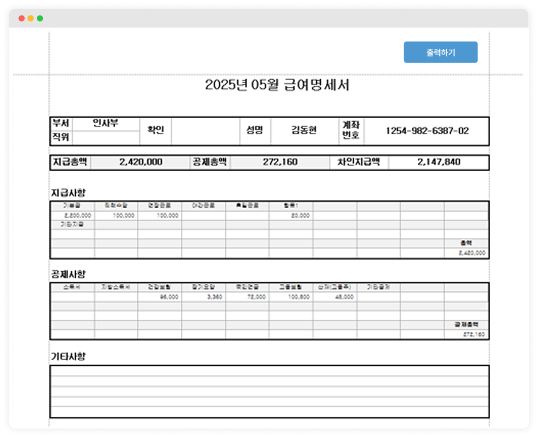Screen dimensions: 538x438
Task: Click the empty cell next to 확인
Action: [205, 131]
